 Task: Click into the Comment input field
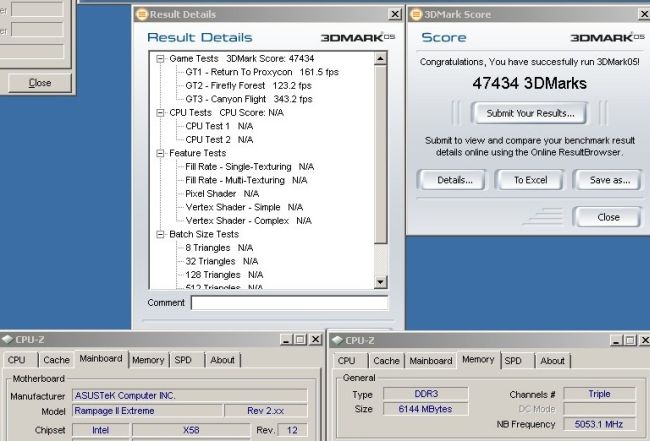click(289, 303)
